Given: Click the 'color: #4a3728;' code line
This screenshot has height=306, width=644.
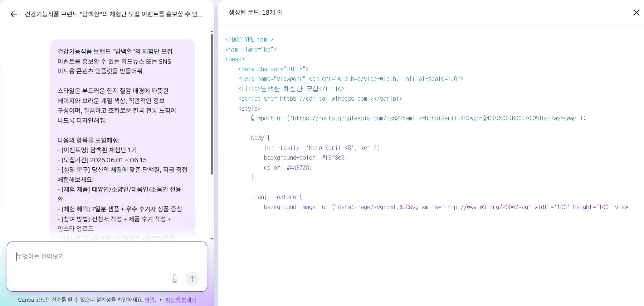Looking at the screenshot, I should (288, 168).
